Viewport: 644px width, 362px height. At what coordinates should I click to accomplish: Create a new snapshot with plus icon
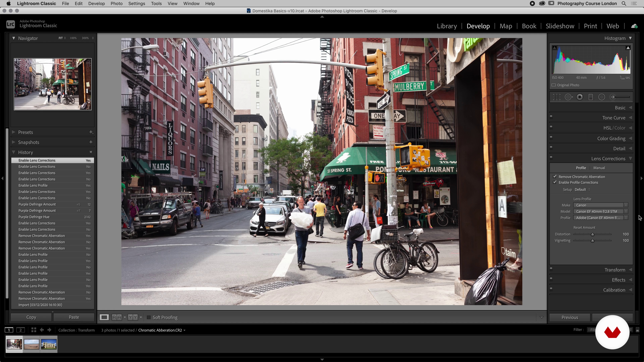91,142
